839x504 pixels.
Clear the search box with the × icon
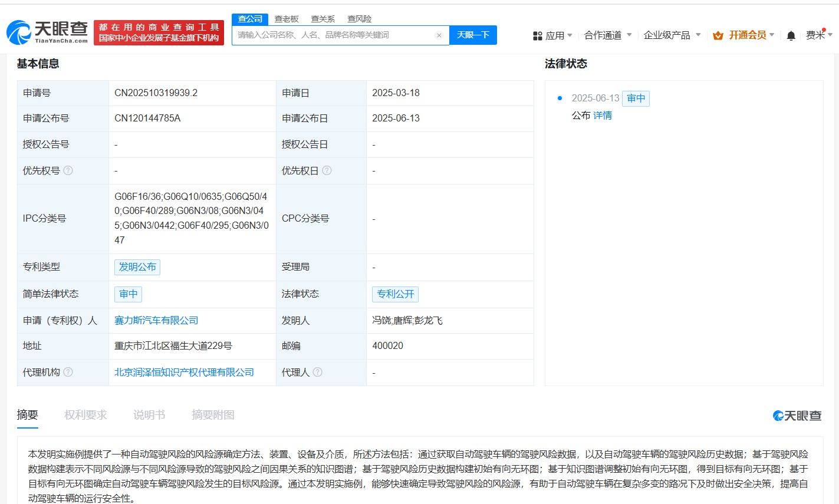(x=439, y=35)
